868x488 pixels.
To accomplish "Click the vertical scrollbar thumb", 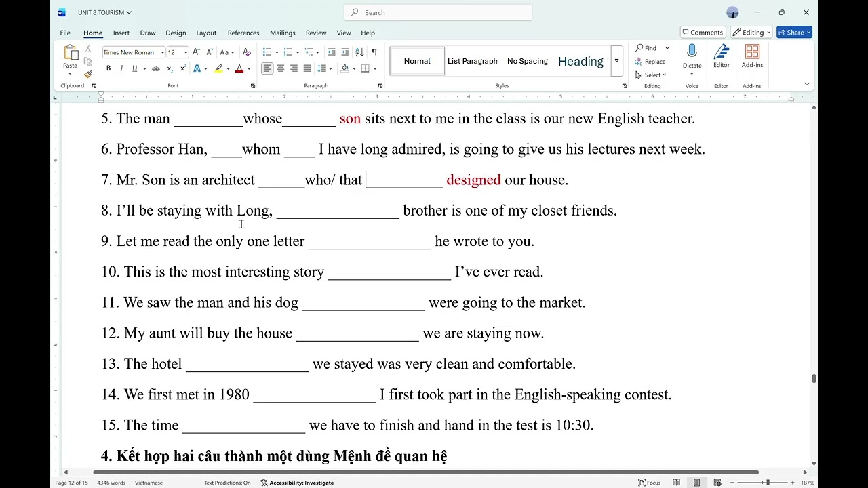I will pos(814,379).
